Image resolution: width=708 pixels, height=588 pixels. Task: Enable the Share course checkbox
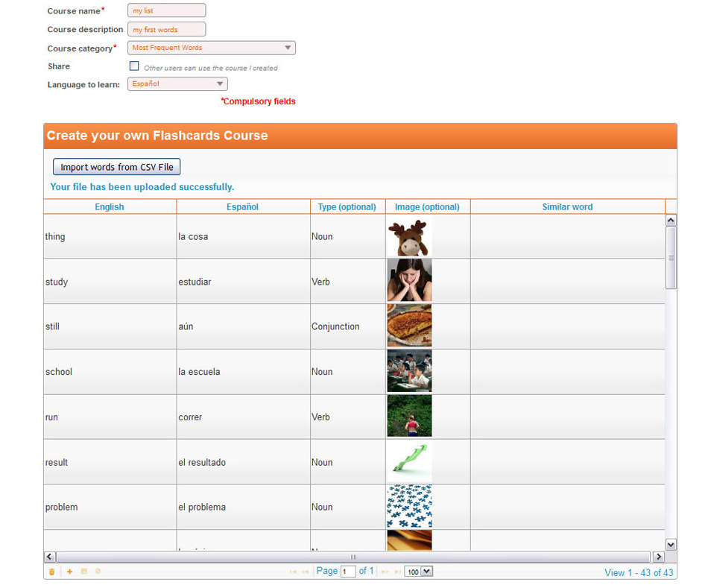tap(134, 66)
